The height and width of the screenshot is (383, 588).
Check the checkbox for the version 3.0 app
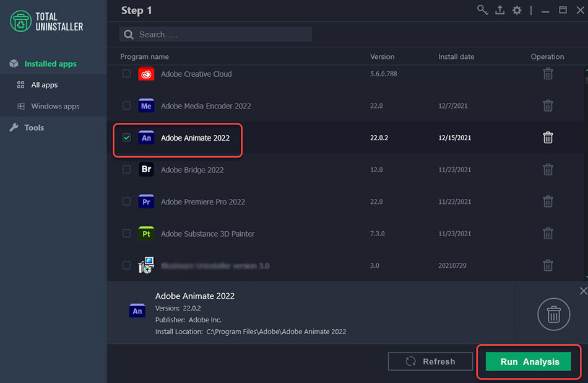pos(127,265)
